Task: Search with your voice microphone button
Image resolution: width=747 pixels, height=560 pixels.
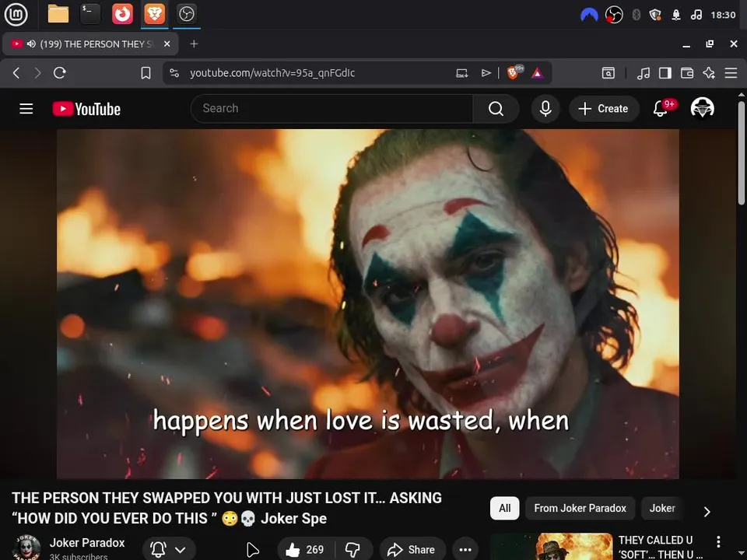Action: [x=545, y=109]
